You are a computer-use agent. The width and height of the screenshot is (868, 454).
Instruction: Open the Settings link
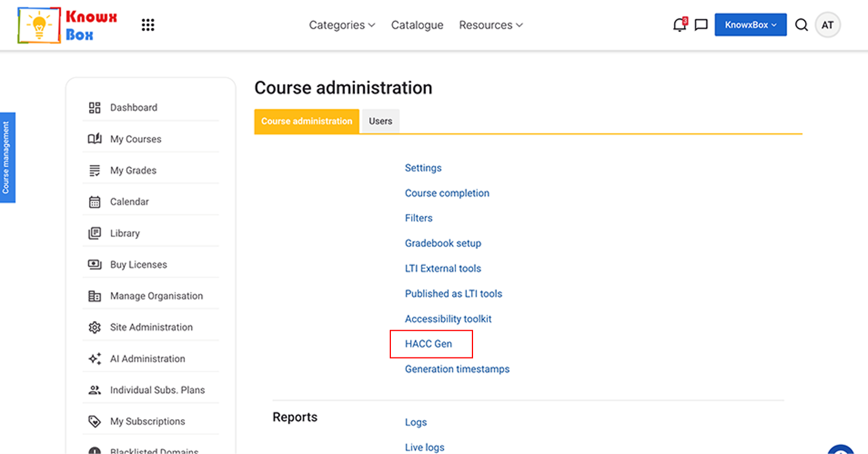pyautogui.click(x=423, y=168)
